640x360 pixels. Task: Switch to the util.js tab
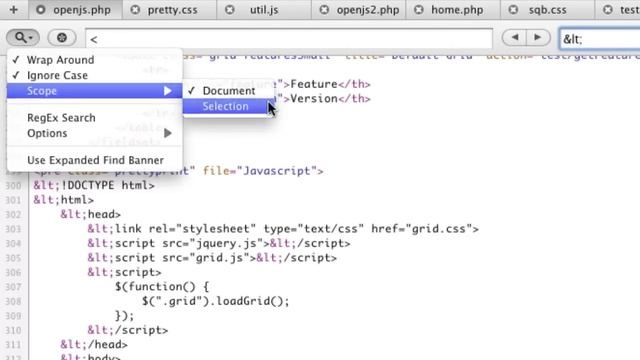click(x=264, y=10)
